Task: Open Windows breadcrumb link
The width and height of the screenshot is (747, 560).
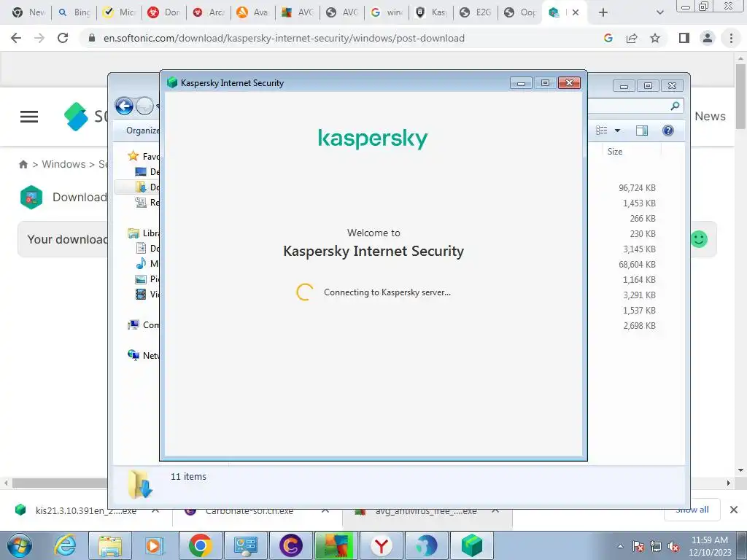Action: tap(63, 164)
